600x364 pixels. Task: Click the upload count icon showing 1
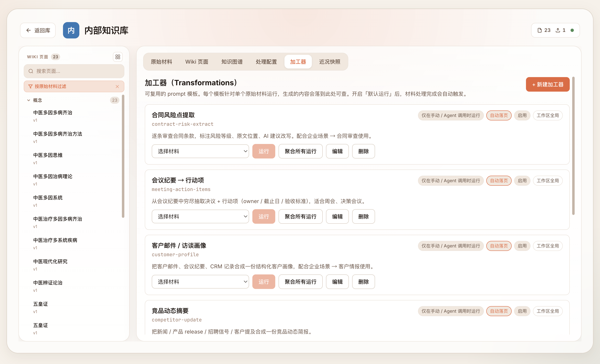[558, 30]
